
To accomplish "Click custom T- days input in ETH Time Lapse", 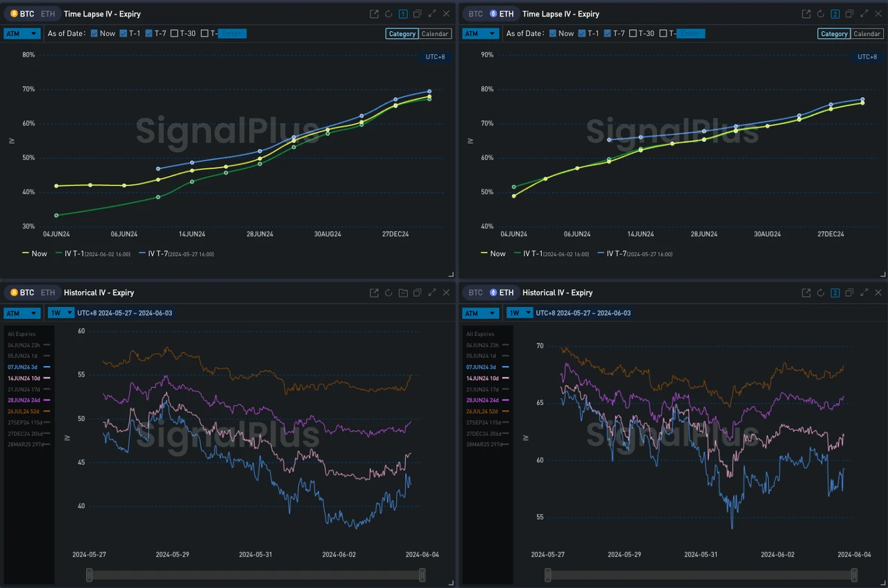I will 690,33.
